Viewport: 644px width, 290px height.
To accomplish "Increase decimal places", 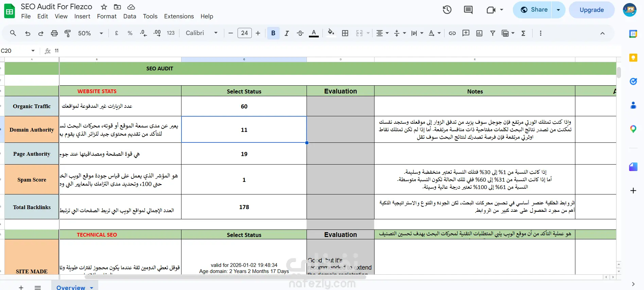I will [157, 33].
